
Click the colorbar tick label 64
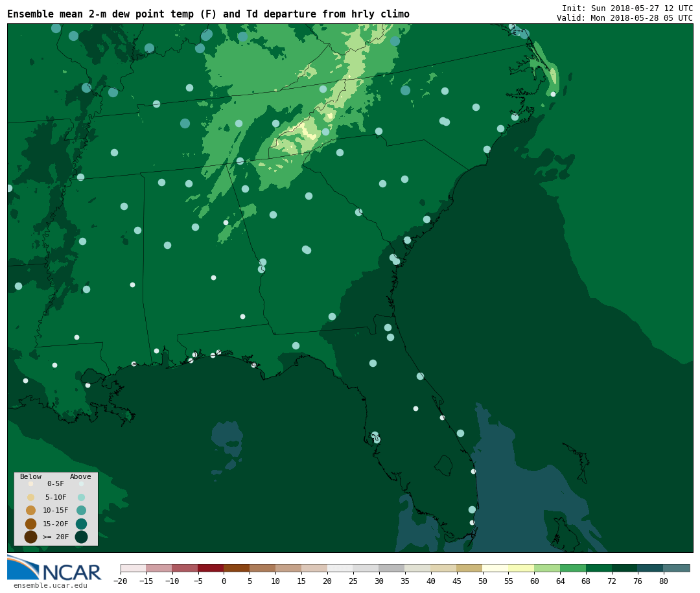[x=560, y=581]
